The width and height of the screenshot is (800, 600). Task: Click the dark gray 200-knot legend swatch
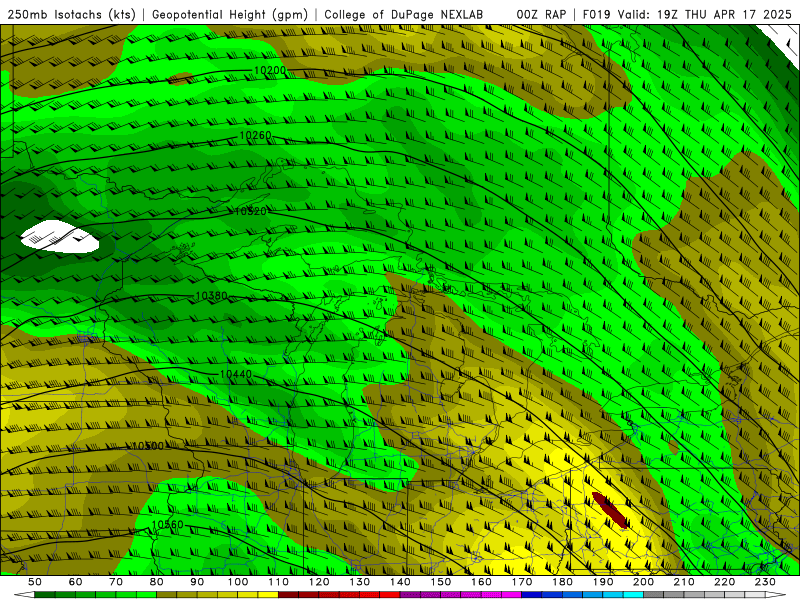654,594
